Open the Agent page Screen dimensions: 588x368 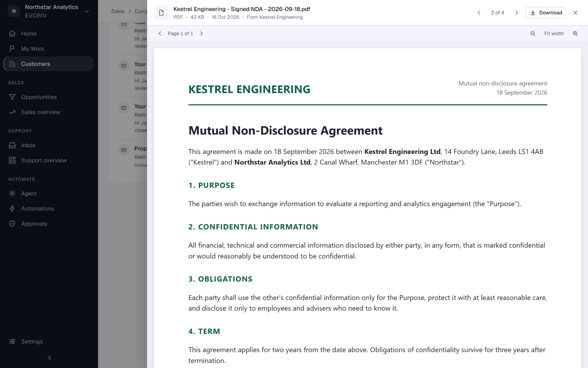point(49,193)
